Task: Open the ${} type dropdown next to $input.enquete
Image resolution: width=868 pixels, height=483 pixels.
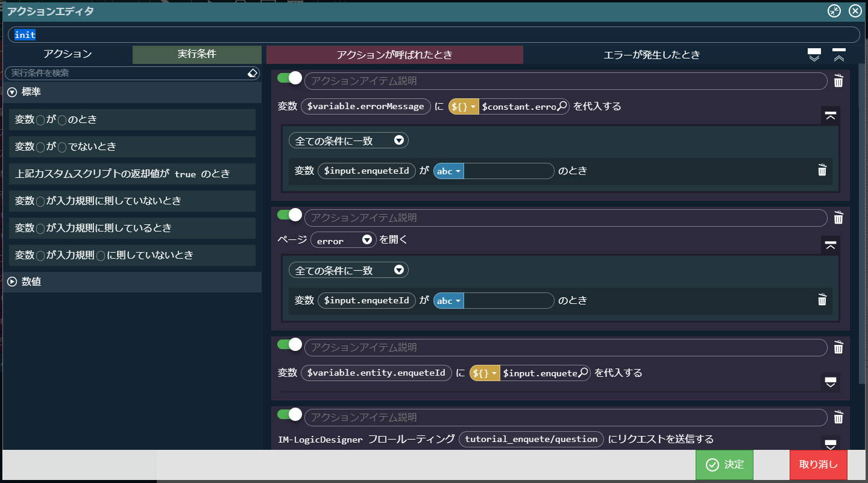Action: 485,373
